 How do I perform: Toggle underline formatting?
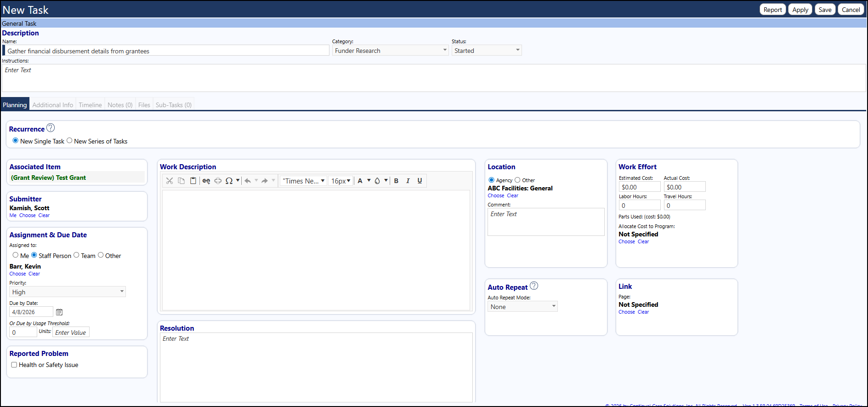[x=420, y=181]
